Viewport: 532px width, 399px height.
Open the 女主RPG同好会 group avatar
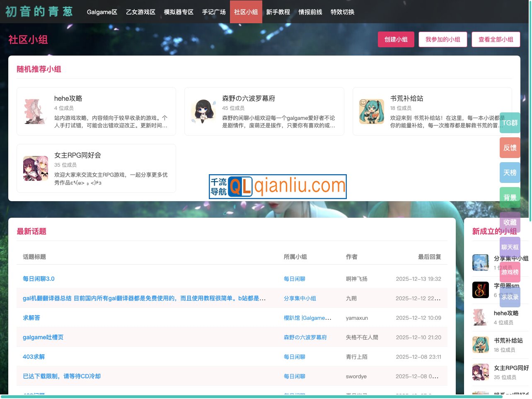35,168
